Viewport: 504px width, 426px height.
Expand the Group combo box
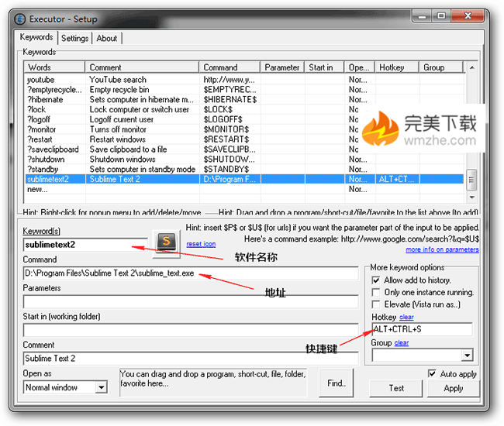(467, 356)
